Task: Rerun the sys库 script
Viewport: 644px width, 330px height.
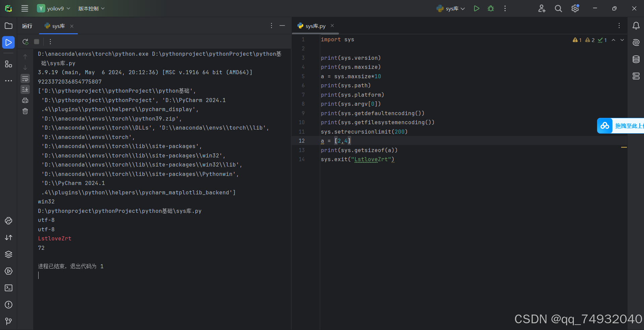Action: [x=25, y=42]
